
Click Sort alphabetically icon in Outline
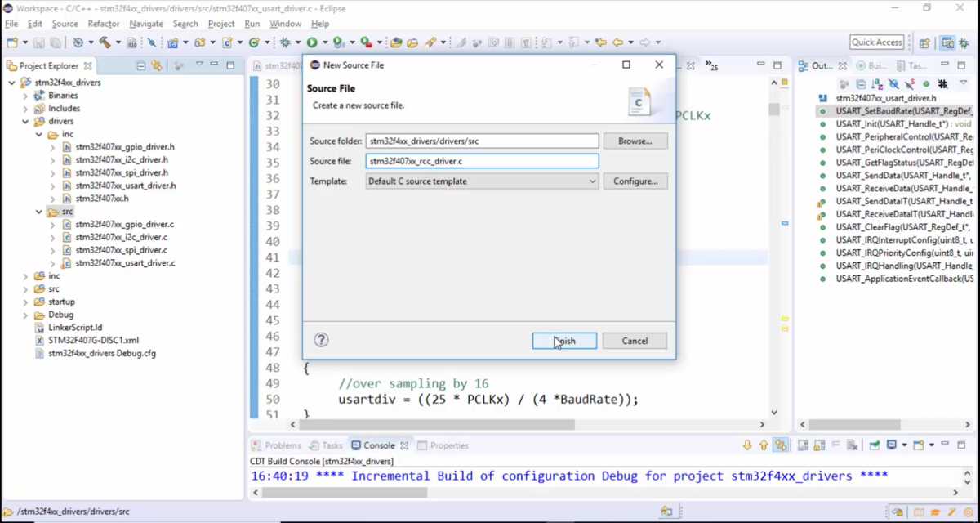877,83
